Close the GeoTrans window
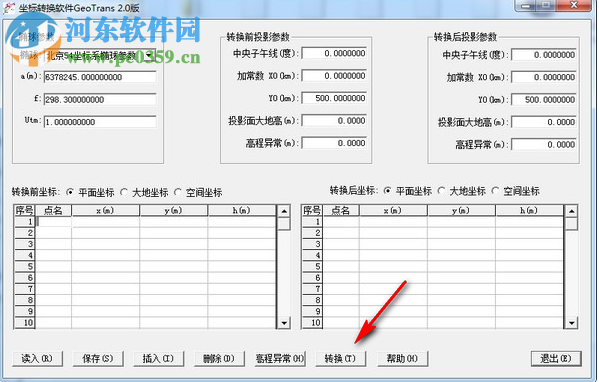Image resolution: width=599 pixels, height=382 pixels. pyautogui.click(x=574, y=5)
